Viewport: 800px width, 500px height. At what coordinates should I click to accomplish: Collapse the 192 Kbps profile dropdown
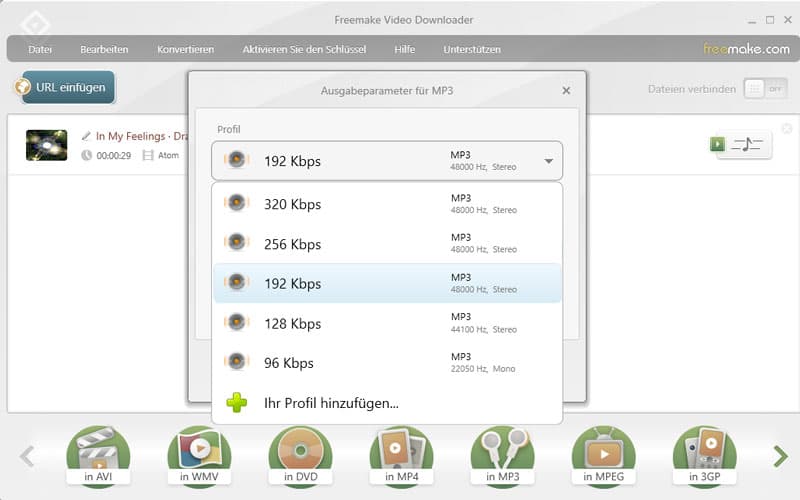point(549,161)
